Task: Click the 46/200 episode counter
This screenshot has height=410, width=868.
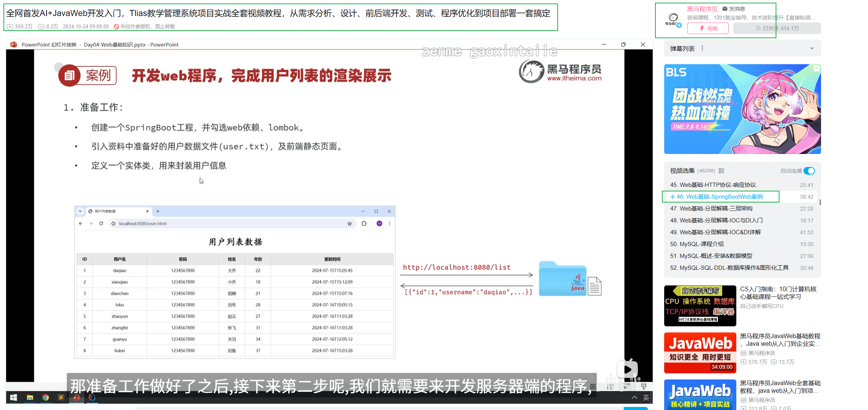Action: pyautogui.click(x=706, y=171)
